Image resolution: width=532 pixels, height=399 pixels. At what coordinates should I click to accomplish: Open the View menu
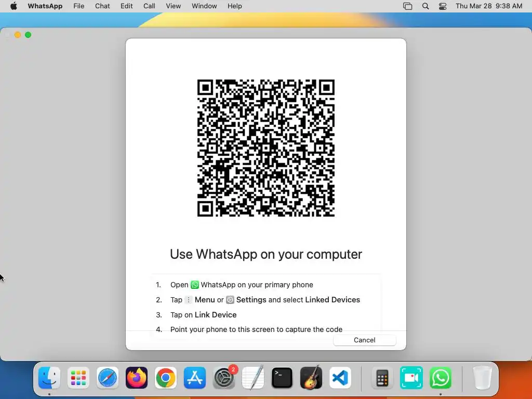pos(174,6)
